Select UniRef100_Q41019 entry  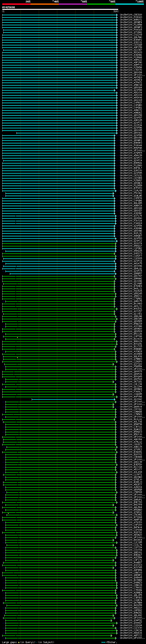pos(131,100)
